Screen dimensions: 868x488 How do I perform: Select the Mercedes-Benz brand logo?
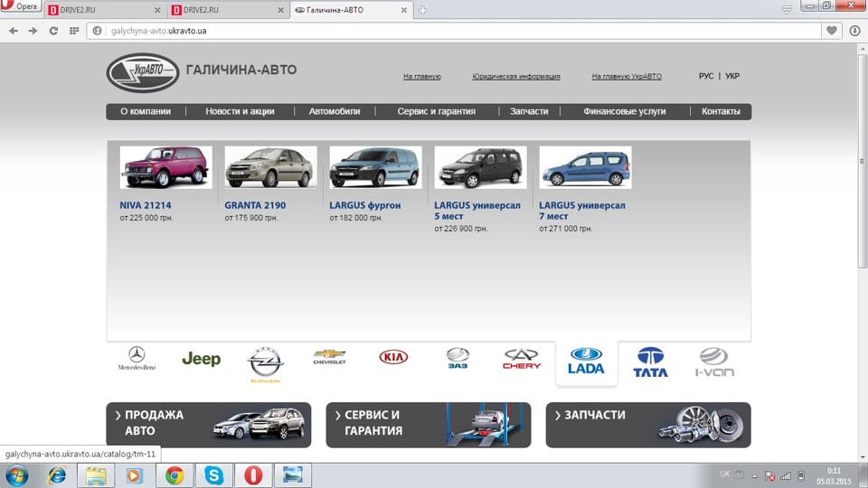click(x=137, y=359)
